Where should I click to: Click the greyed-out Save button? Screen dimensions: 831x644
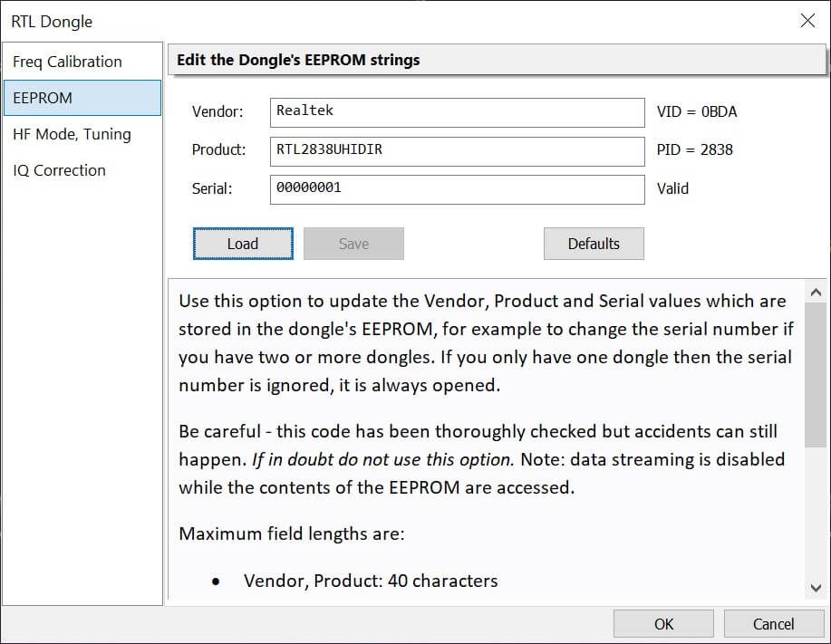pyautogui.click(x=353, y=244)
